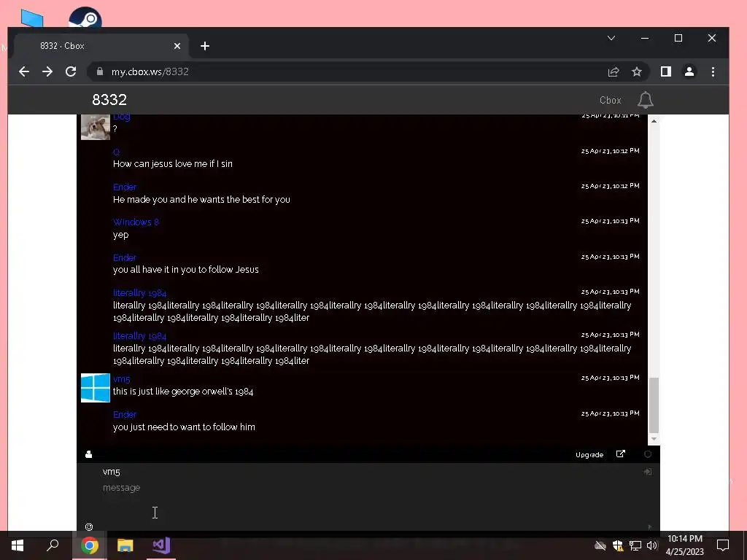Viewport: 747px width, 560px height.
Task: Click the chat scrollbar thumb
Action: [x=654, y=405]
